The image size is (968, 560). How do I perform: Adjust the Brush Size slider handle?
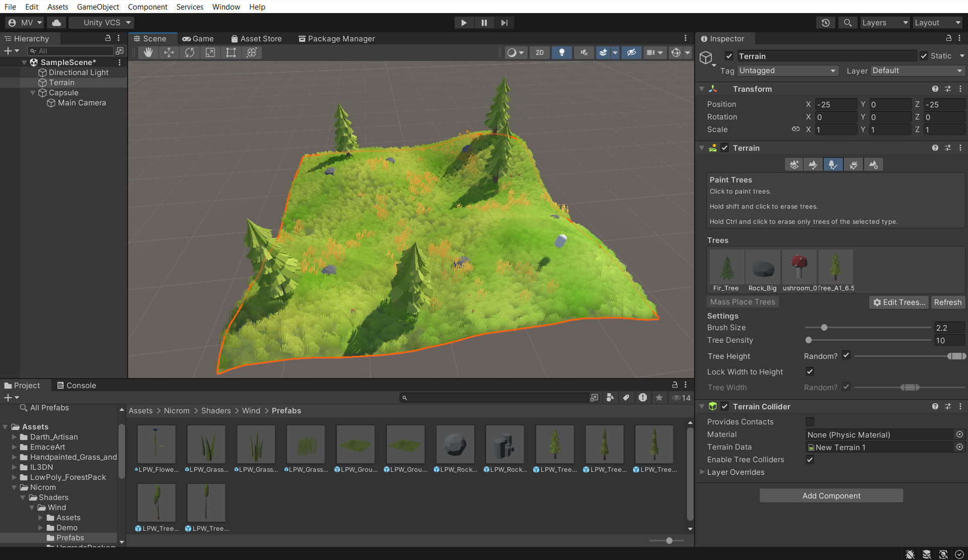tap(824, 328)
